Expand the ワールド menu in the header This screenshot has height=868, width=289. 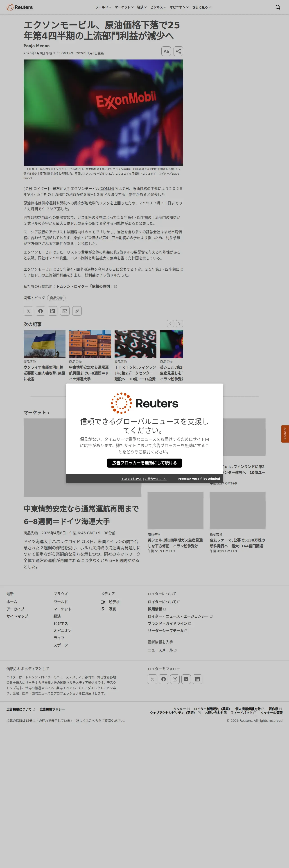(x=103, y=7)
